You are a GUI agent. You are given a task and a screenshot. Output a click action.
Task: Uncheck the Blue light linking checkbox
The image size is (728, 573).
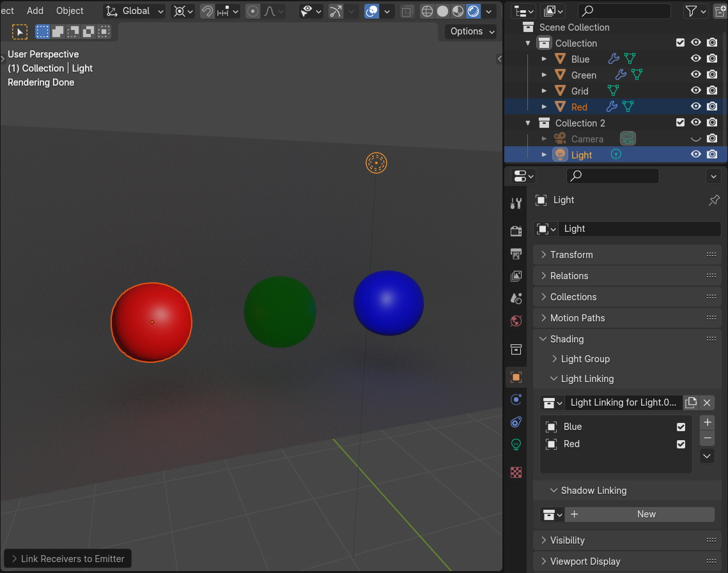tap(681, 427)
